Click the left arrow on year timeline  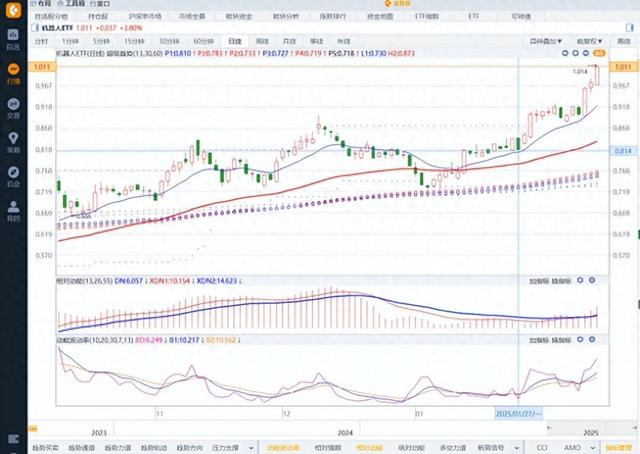549,427
